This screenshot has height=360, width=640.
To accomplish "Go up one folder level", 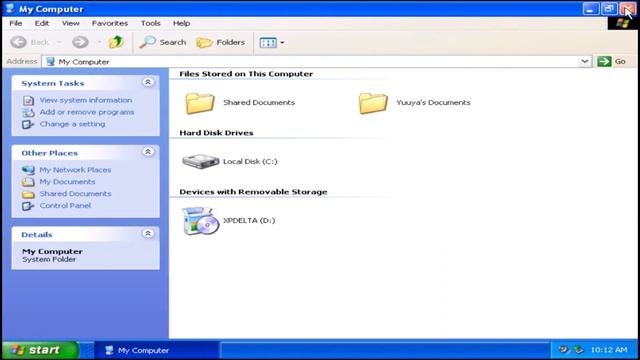I will [x=116, y=42].
